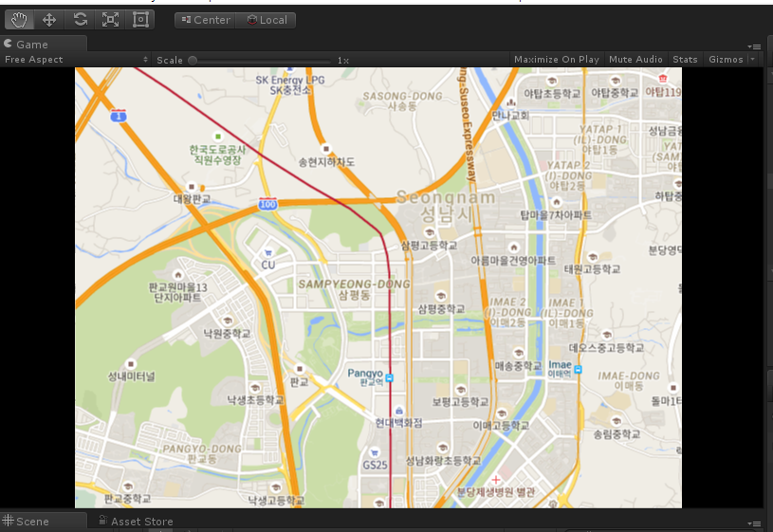Toggle Mute Audio
773x532 pixels.
(x=635, y=60)
